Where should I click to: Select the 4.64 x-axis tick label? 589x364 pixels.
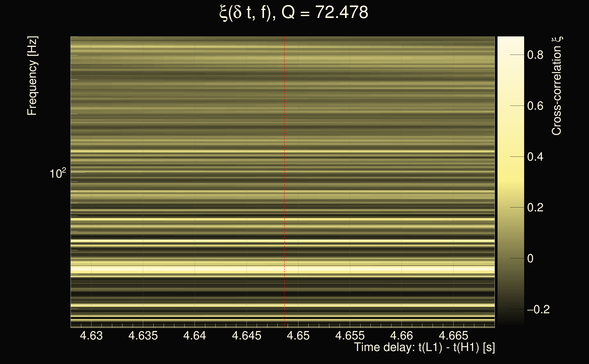point(195,336)
